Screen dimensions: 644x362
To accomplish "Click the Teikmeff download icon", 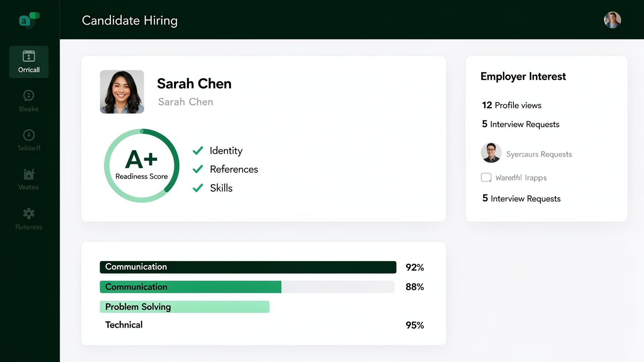I will 29,136.
